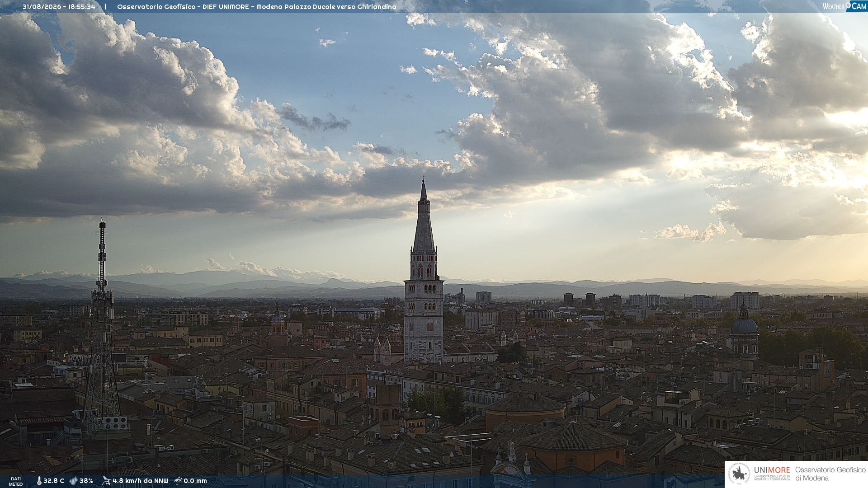Select the 0.0 mm rainfall value

click(195, 481)
